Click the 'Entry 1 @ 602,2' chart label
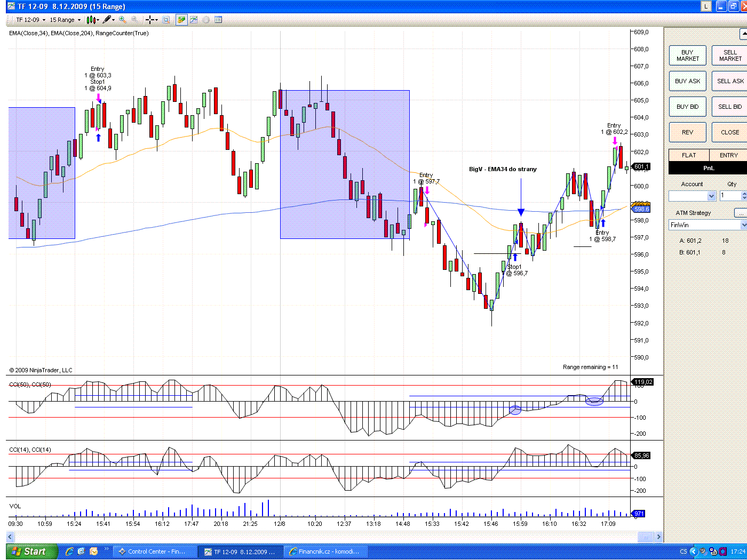 (614, 129)
